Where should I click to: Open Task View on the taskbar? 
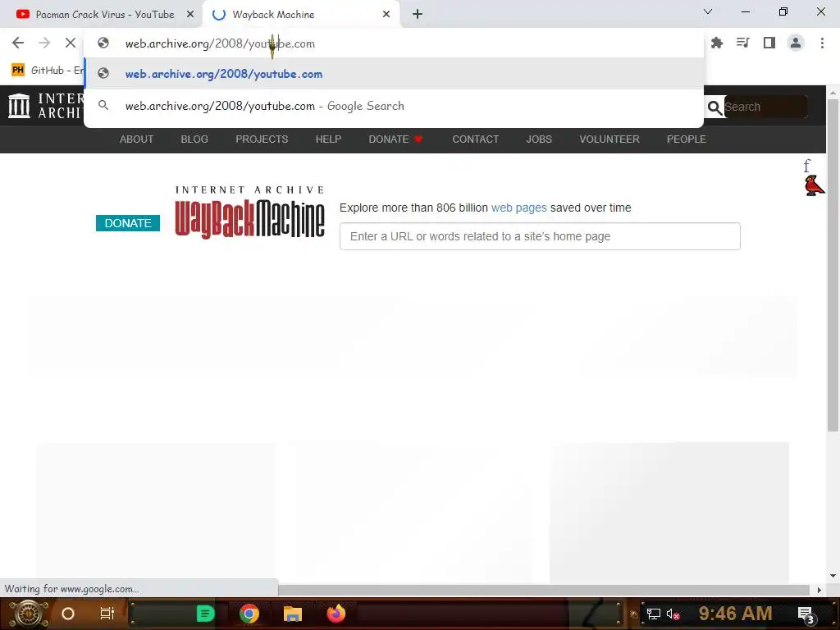tap(107, 614)
